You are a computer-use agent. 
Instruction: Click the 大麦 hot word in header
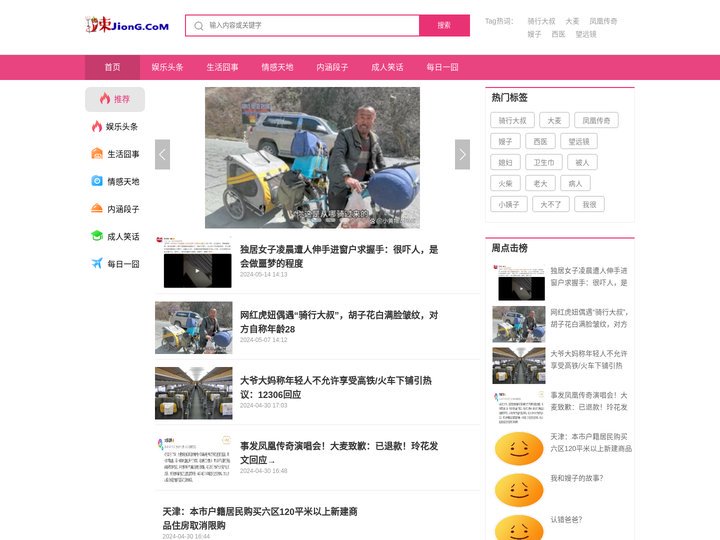click(572, 21)
